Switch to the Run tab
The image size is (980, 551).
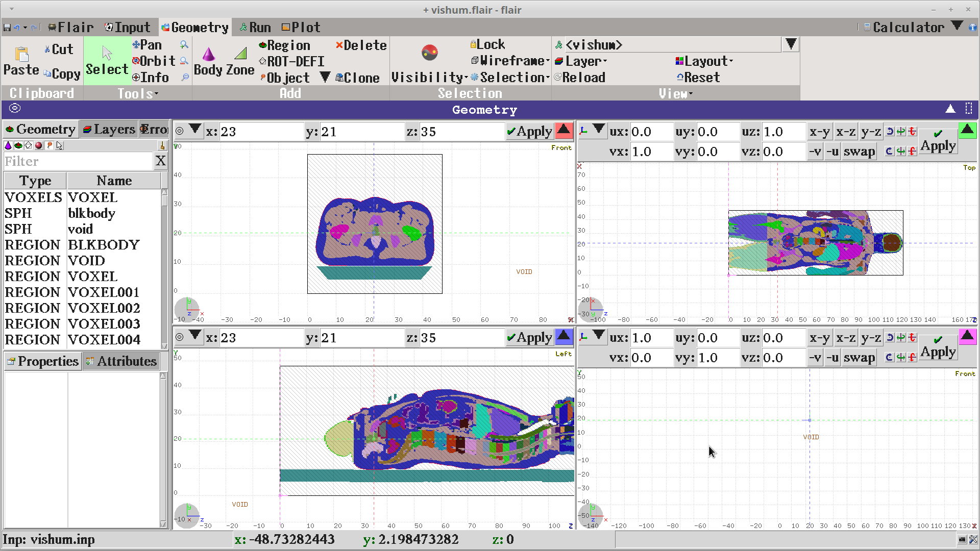tap(255, 28)
